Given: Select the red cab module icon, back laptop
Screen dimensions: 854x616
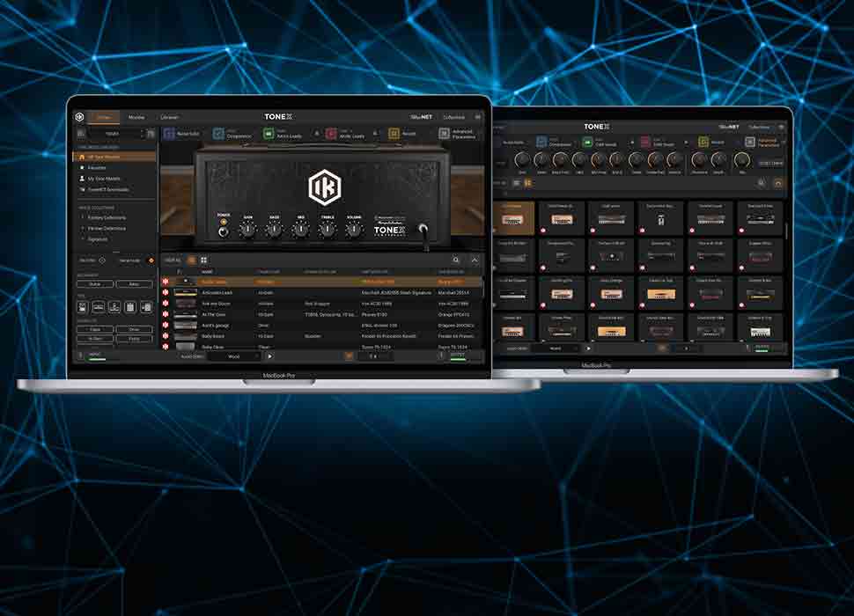Looking at the screenshot, I should [x=645, y=142].
